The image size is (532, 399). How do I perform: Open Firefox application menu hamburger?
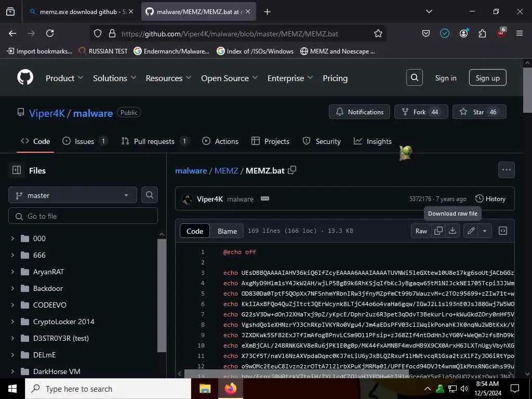(520, 33)
